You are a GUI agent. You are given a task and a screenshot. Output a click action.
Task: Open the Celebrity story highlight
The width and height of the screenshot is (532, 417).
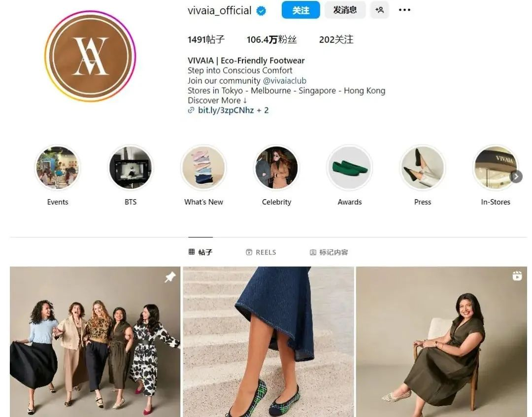pos(276,168)
